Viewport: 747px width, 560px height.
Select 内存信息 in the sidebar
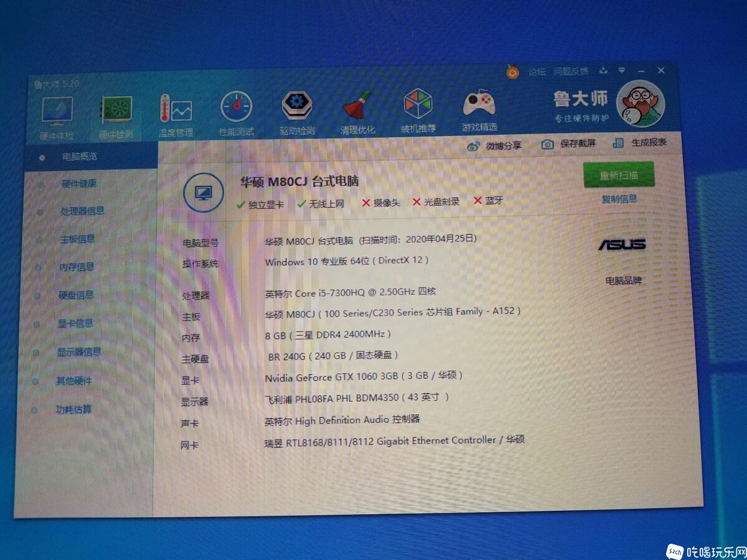click(x=77, y=267)
